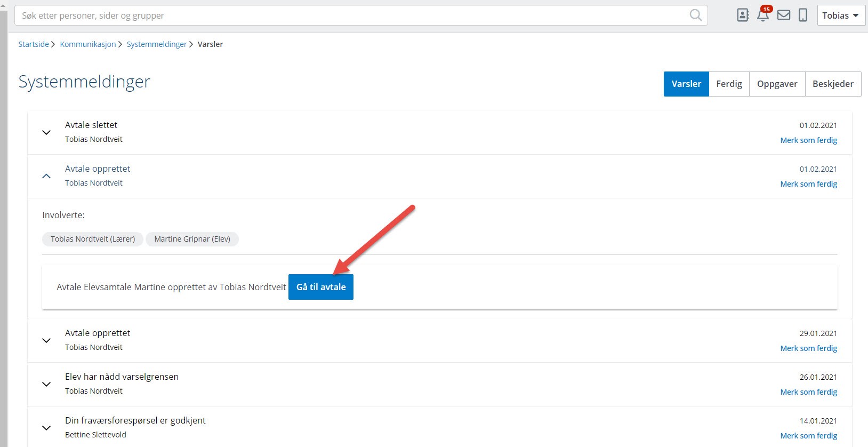
Task: Open Kommunikasjon breadcrumb link
Action: coord(88,44)
